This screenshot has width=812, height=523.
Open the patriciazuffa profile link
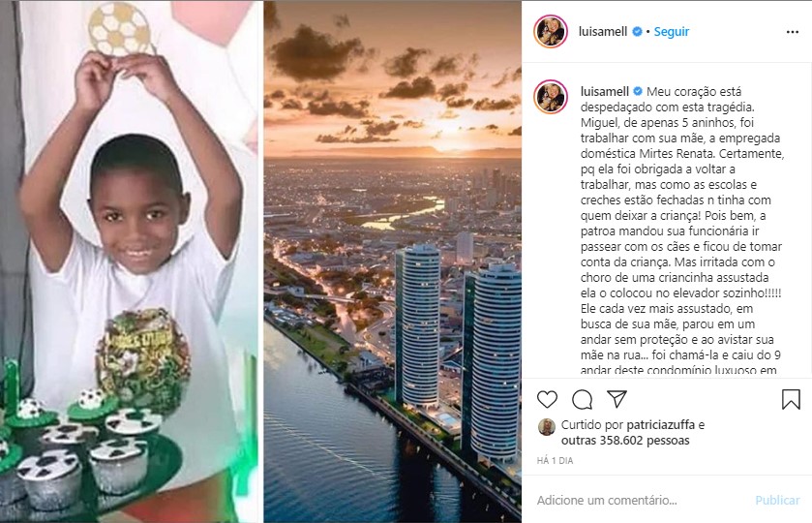661,425
